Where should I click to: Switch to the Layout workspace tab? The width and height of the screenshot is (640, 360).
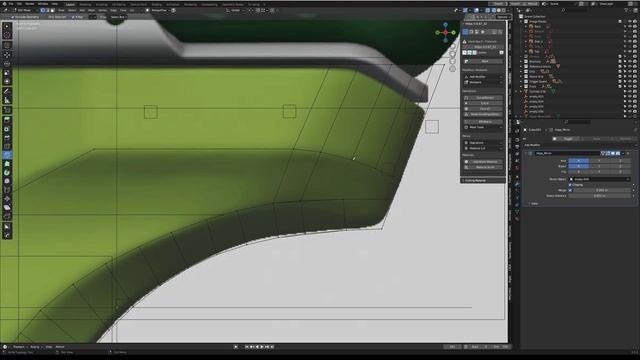(70, 4)
